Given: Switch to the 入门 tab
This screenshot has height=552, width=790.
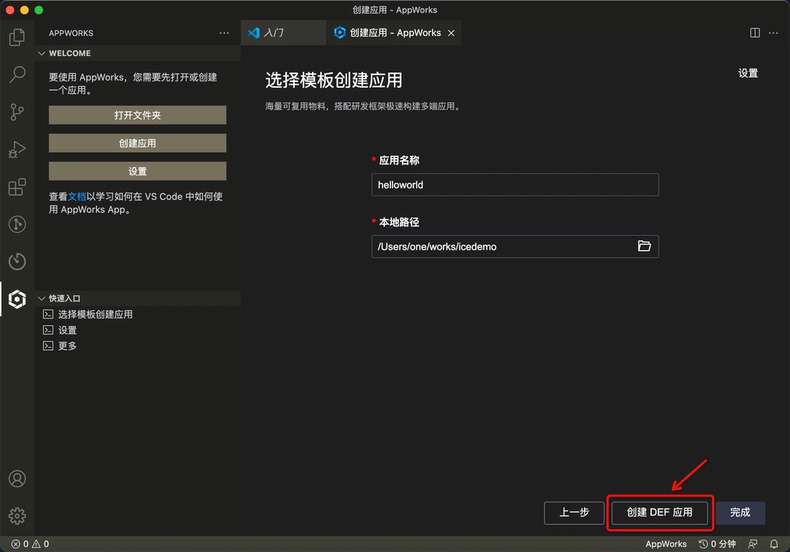Looking at the screenshot, I should coord(283,33).
